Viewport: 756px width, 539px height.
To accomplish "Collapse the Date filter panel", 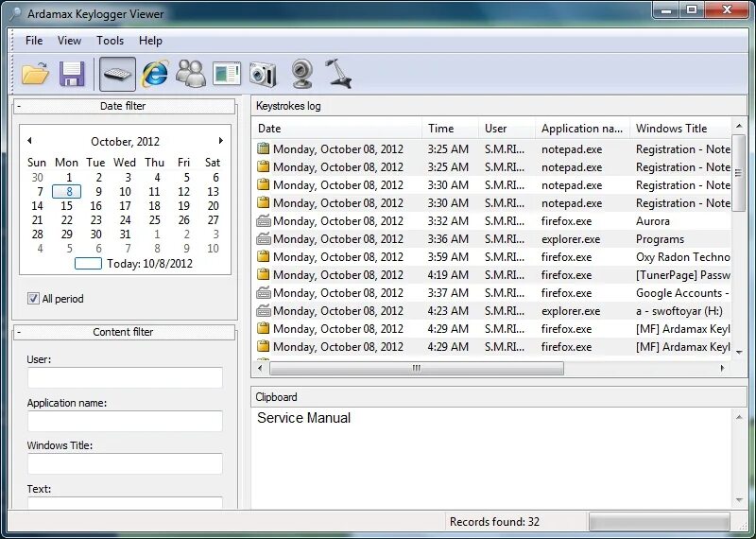I will [18, 106].
